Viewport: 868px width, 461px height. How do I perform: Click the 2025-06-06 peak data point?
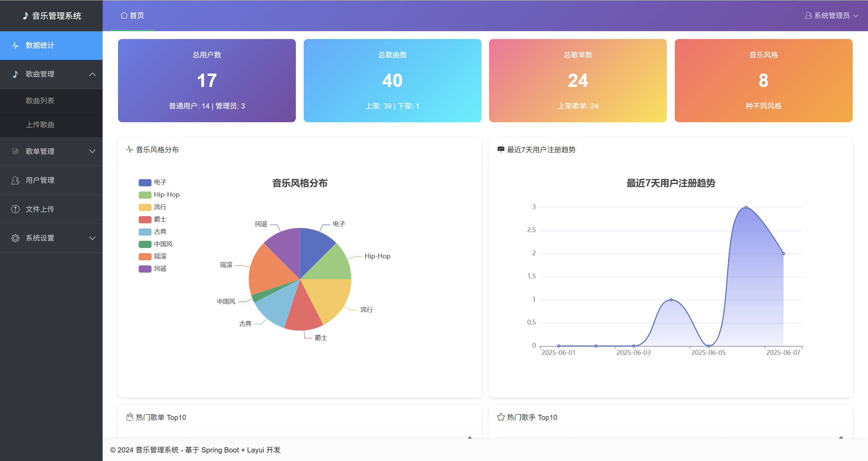click(x=746, y=207)
